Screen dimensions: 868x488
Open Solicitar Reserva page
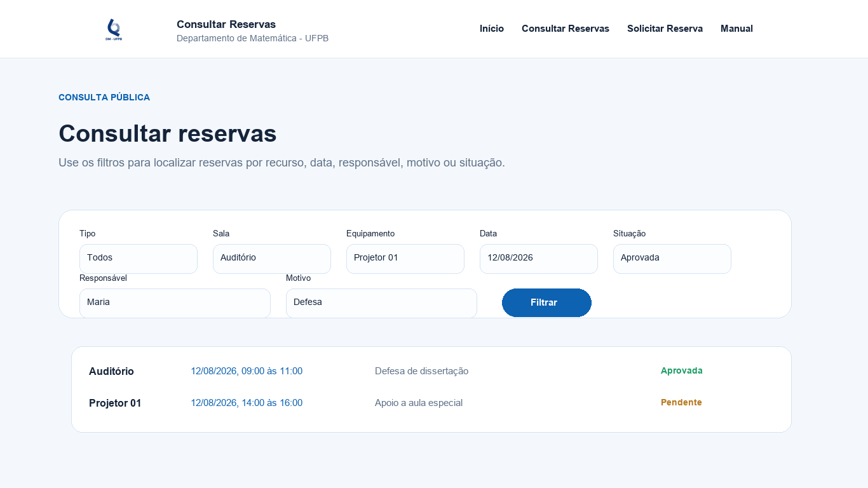pos(665,29)
